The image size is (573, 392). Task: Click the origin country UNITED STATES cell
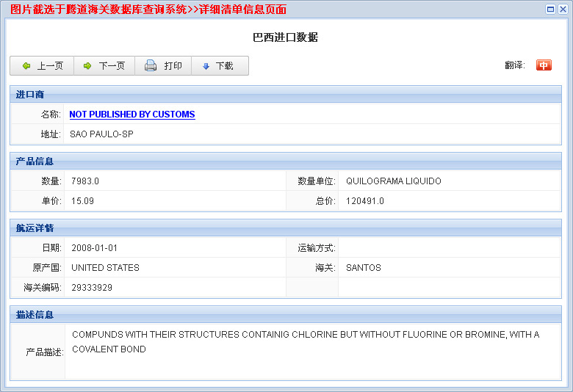[x=105, y=268]
